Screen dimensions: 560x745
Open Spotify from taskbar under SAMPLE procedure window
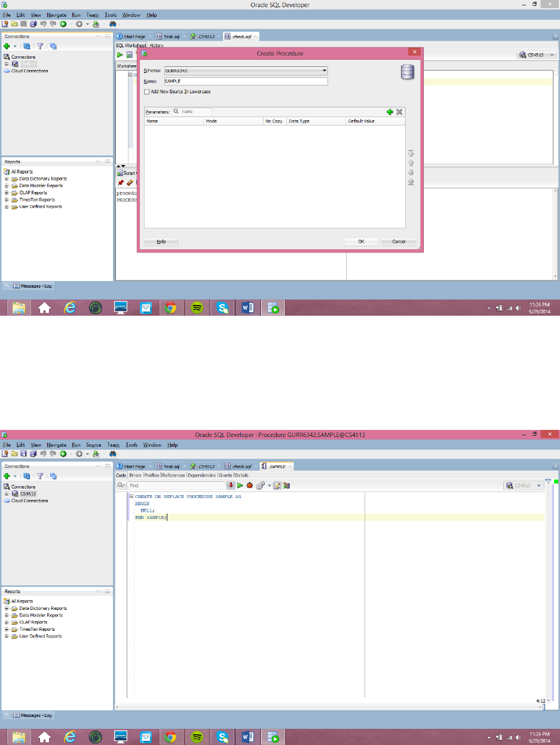tap(196, 736)
